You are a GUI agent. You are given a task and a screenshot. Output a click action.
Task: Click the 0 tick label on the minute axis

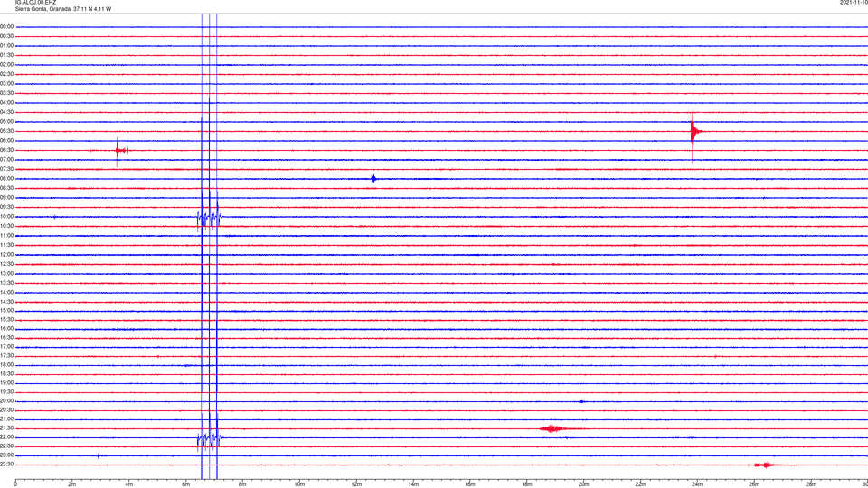tap(15, 484)
